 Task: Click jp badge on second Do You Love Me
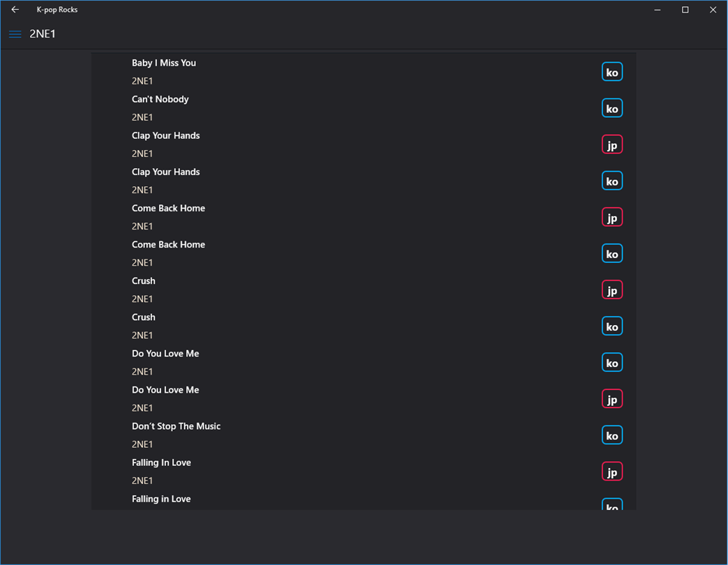[x=612, y=399]
